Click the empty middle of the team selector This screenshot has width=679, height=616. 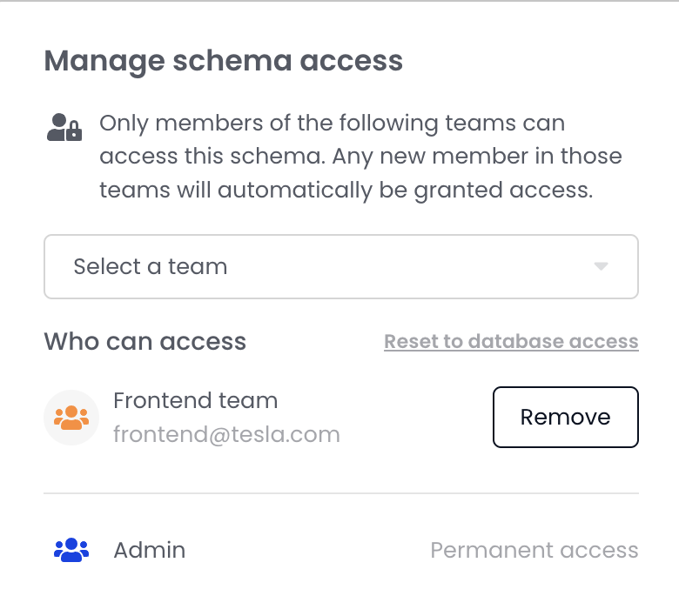tap(392, 266)
